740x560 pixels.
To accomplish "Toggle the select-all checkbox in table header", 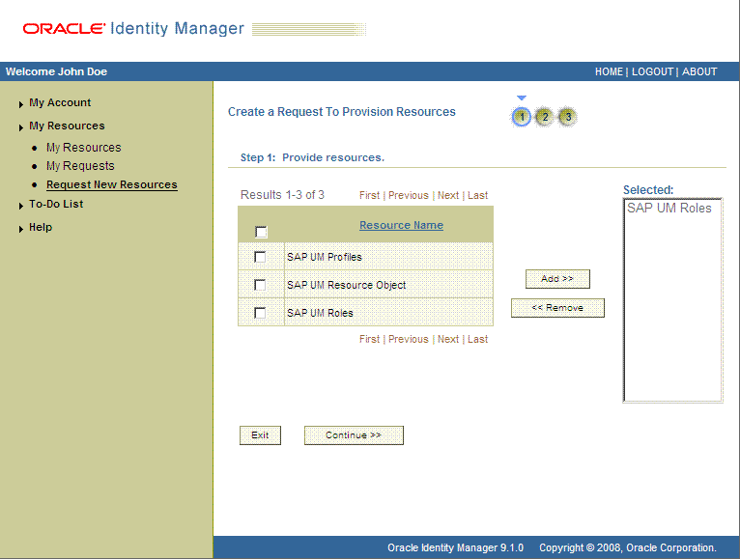I will point(261,232).
